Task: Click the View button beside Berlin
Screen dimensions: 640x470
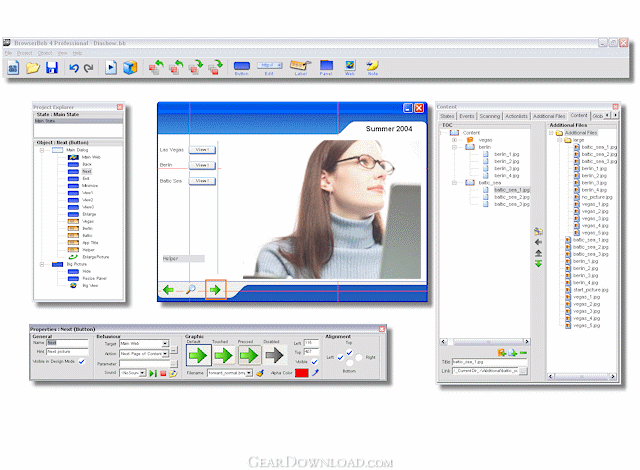Action: coord(202,165)
